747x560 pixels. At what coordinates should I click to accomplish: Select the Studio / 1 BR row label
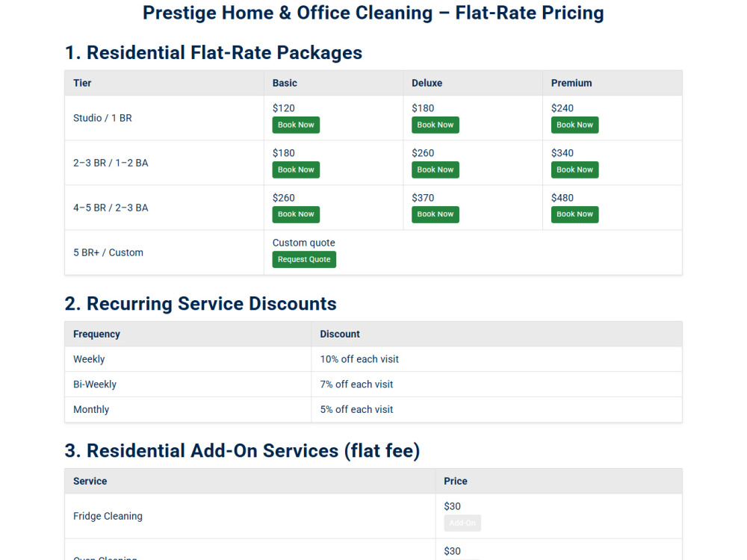[102, 118]
